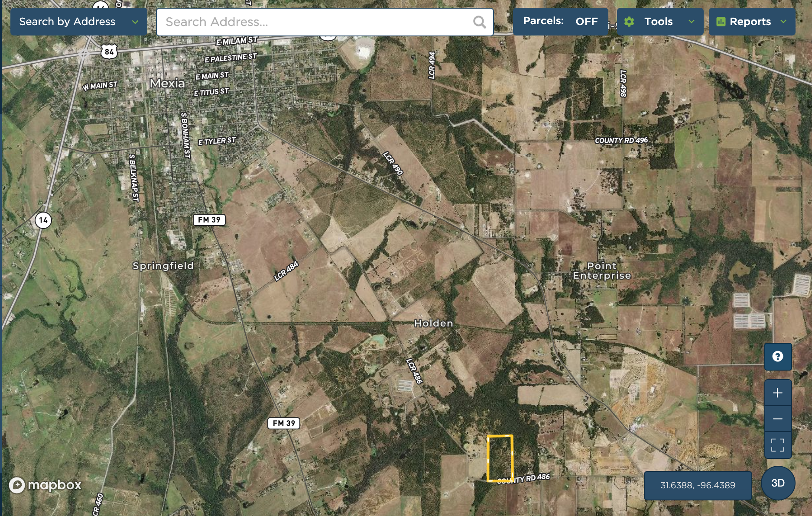Click the coordinates display 31.6388, -96.4389
The height and width of the screenshot is (516, 812).
pyautogui.click(x=698, y=485)
